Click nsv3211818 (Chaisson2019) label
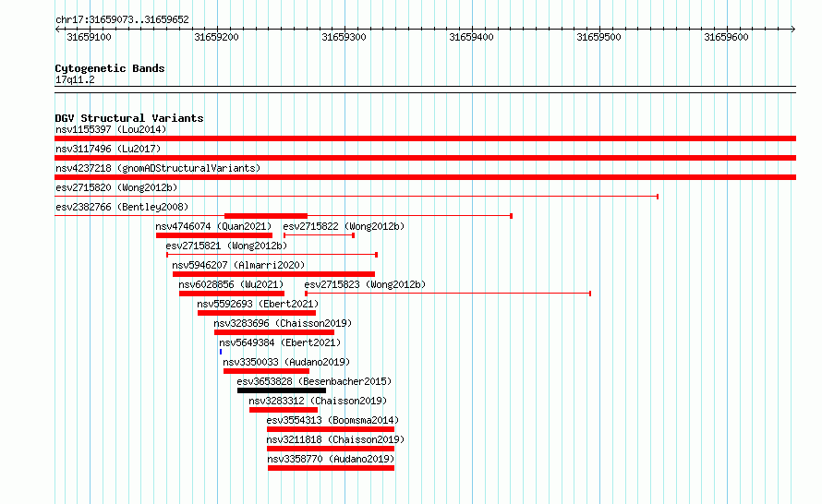This screenshot has width=822, height=504. pos(335,439)
